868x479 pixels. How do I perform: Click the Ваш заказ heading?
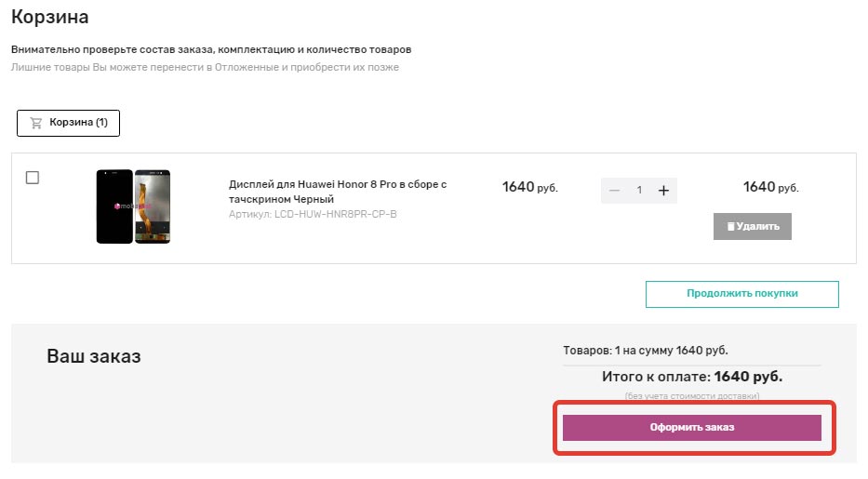pos(94,356)
